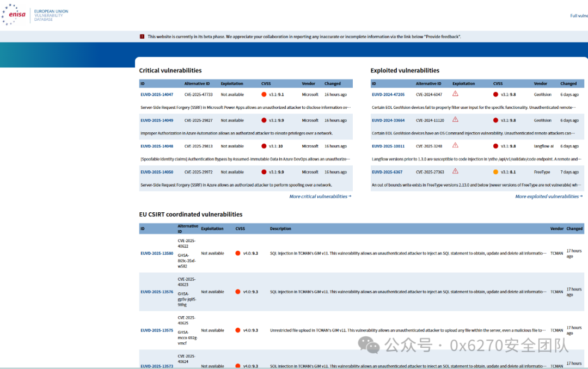Click CVSS dot for EUVD-2025-13580
This screenshot has height=369, width=588.
[x=238, y=254]
